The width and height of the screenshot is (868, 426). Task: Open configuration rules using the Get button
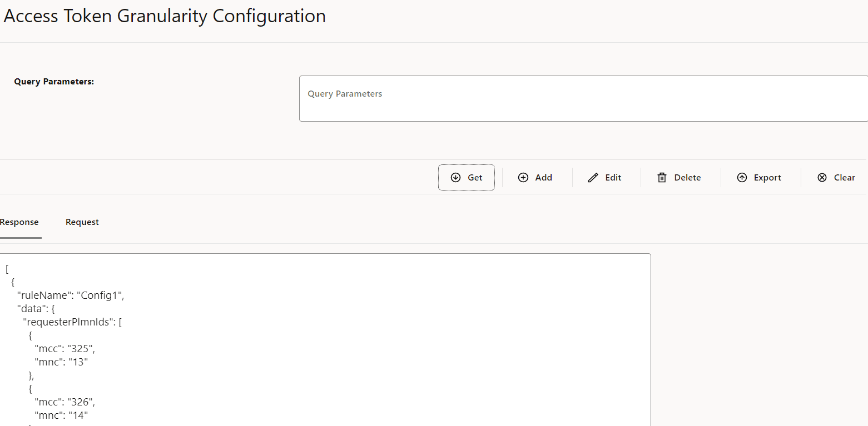[466, 177]
